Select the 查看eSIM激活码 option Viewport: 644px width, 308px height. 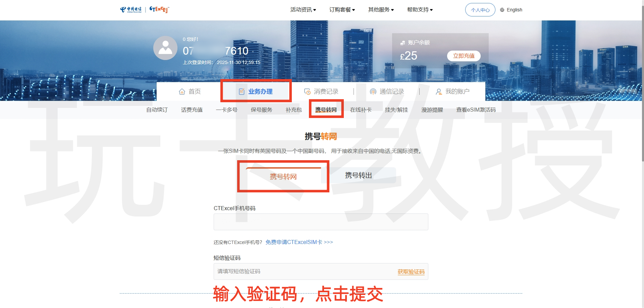pos(476,110)
